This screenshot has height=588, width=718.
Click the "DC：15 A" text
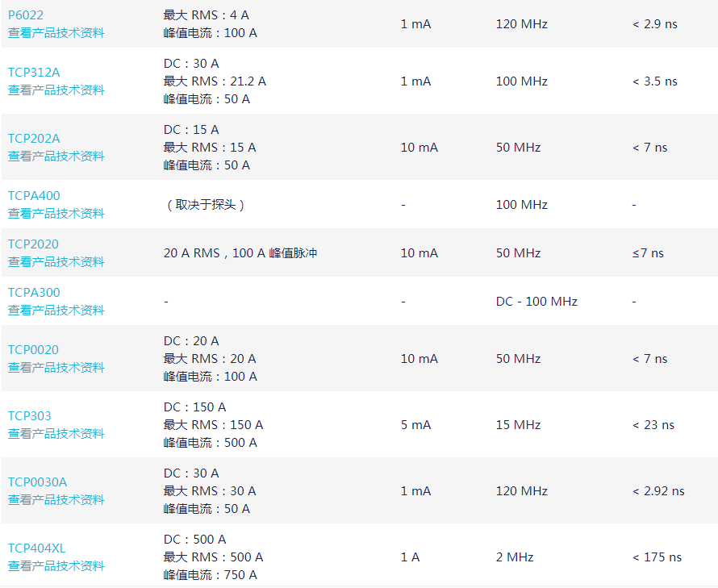191,130
